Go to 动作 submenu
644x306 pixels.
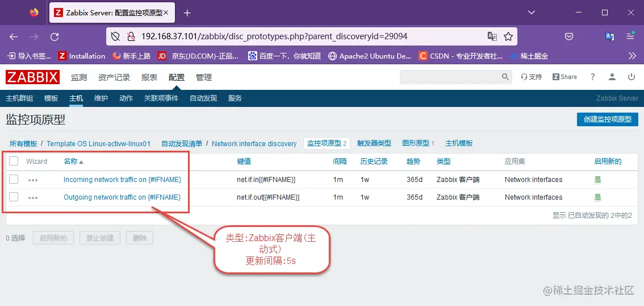click(126, 98)
